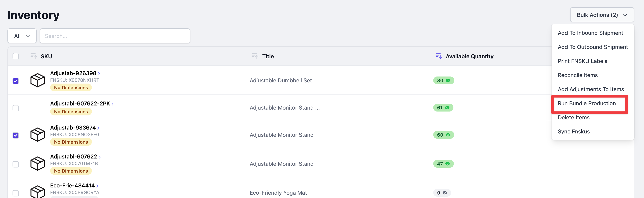Select Run Bundle Production from the menu
Screen dimensions: 644x198
[586, 103]
